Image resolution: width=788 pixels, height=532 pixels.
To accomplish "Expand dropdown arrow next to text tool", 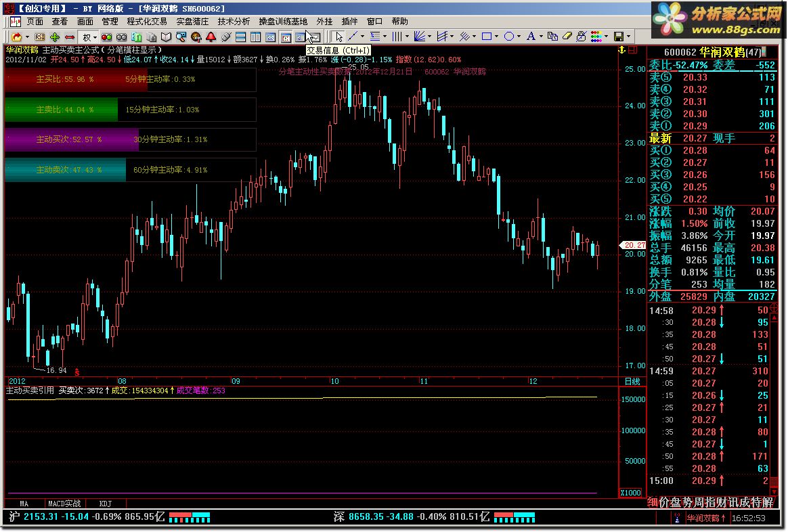I will [542, 37].
